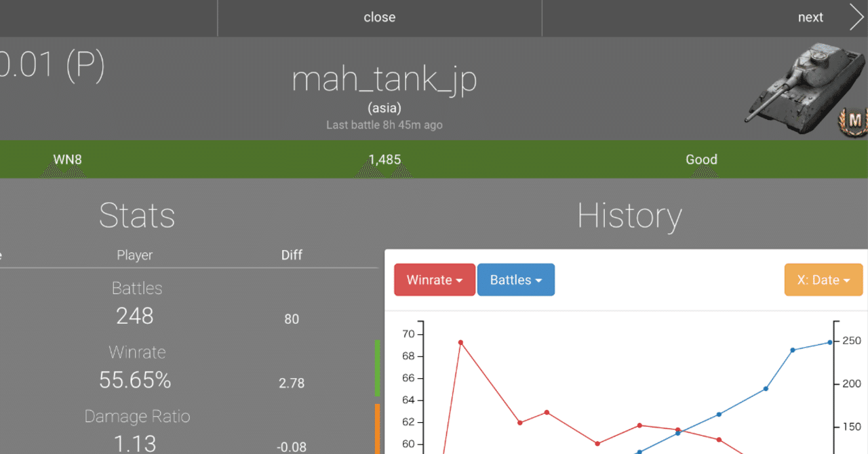
Task: Click the Damage Ratio diff -0.08
Action: point(292,447)
